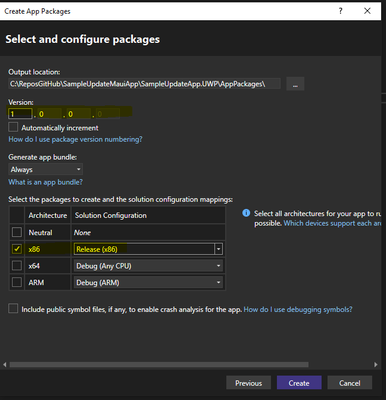The width and height of the screenshot is (386, 400).
Task: Click the help question mark icon
Action: click(340, 11)
